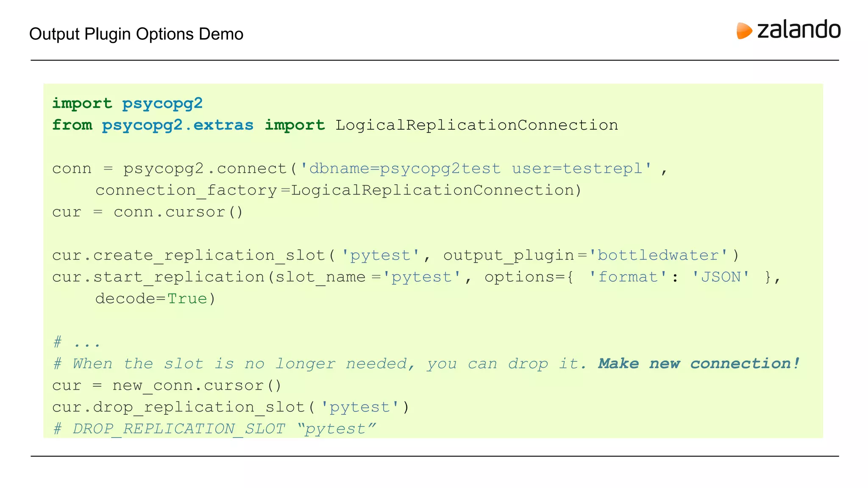Viewport: 868px width, 488px height.
Task: Click the 'JSON' string value
Action: (x=721, y=277)
